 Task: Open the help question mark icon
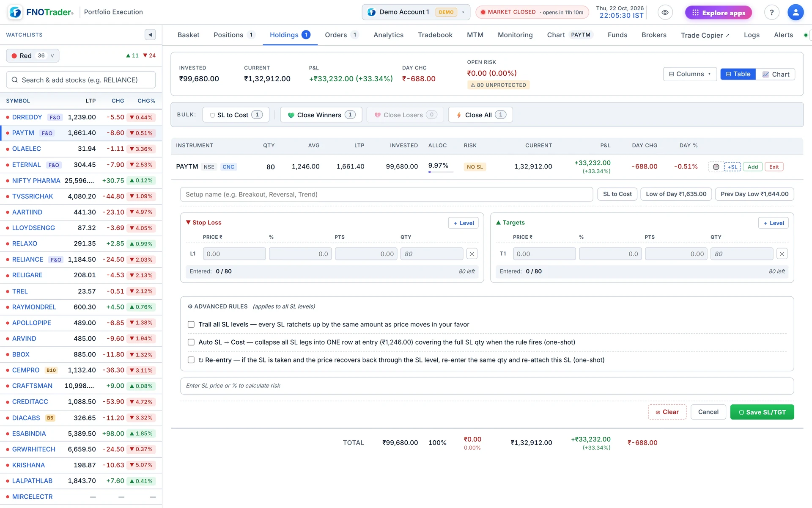pyautogui.click(x=772, y=12)
